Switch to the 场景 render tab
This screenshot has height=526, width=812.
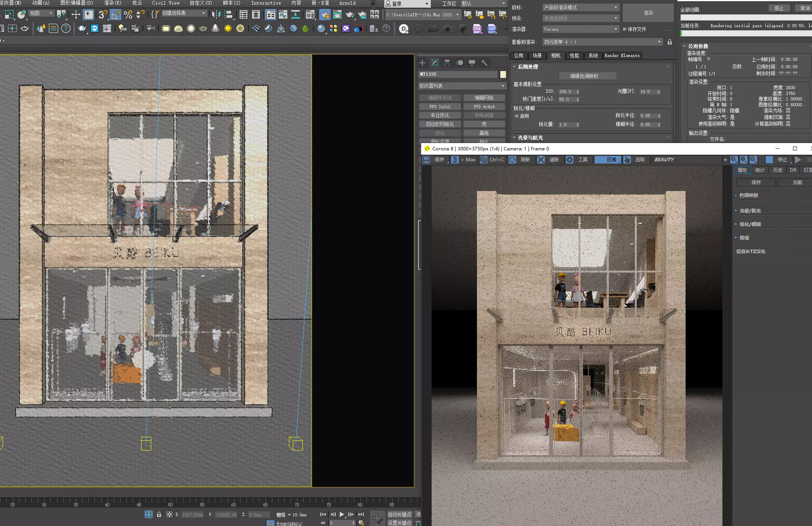click(x=537, y=56)
